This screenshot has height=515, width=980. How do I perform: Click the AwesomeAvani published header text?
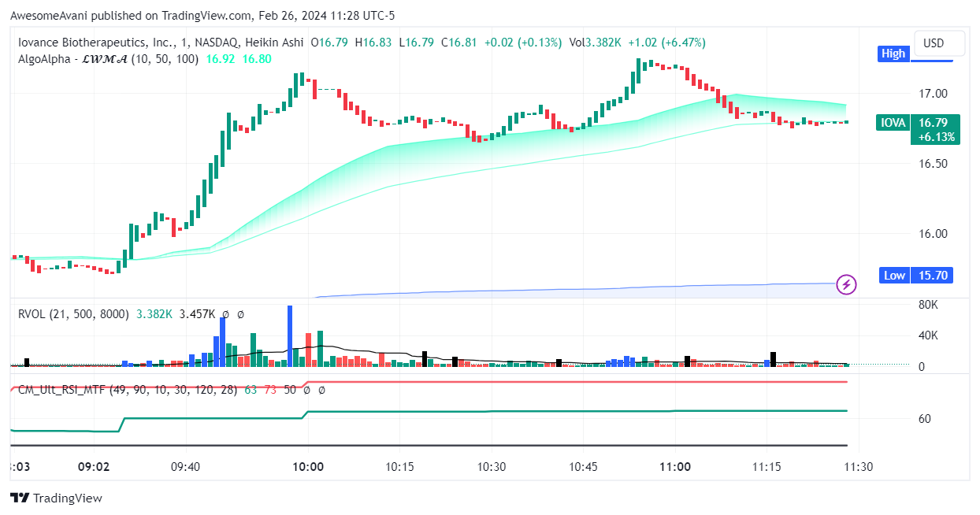[202, 15]
